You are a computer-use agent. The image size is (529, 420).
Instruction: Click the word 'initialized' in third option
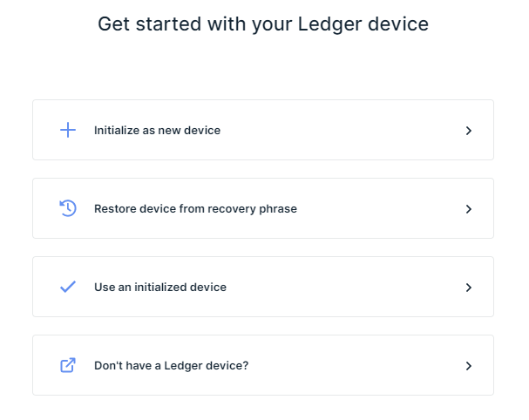(160, 287)
